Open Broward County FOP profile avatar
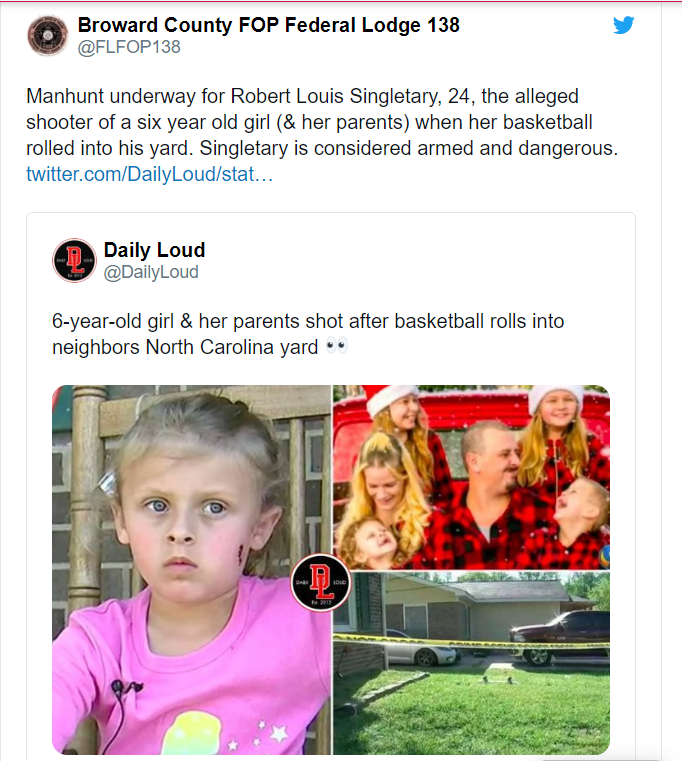 point(48,36)
